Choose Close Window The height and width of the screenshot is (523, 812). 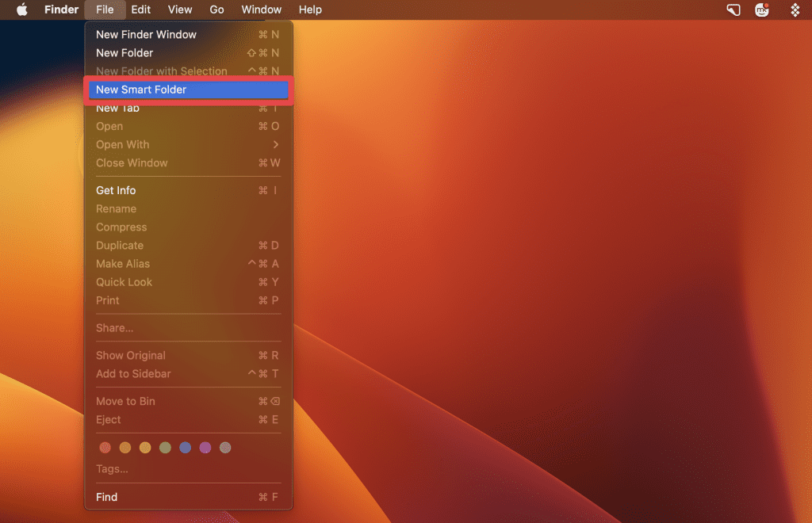(188, 163)
